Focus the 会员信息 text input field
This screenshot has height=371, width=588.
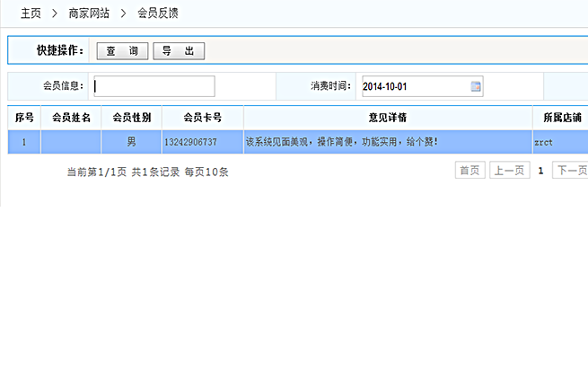(154, 86)
